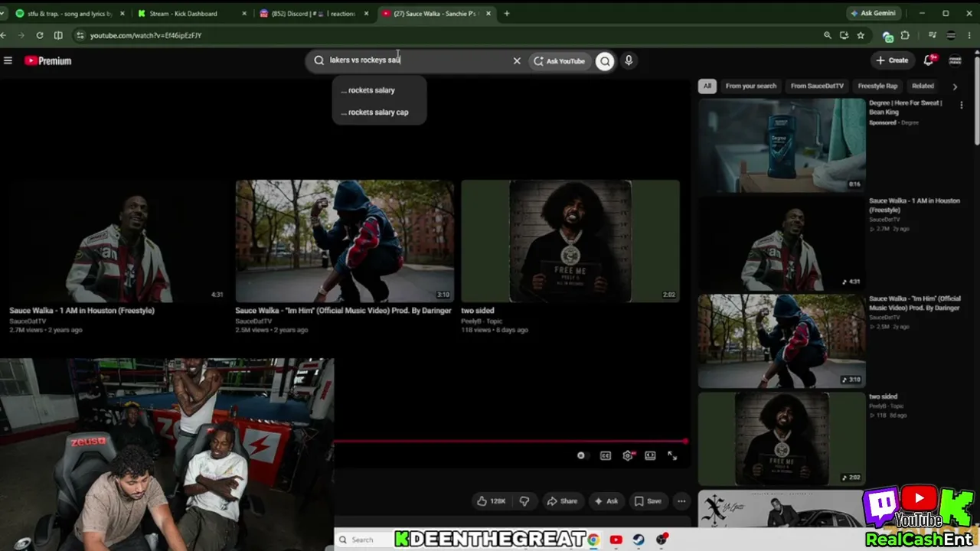Click the Ask button under the video
Image resolution: width=980 pixels, height=551 pixels.
(x=606, y=501)
